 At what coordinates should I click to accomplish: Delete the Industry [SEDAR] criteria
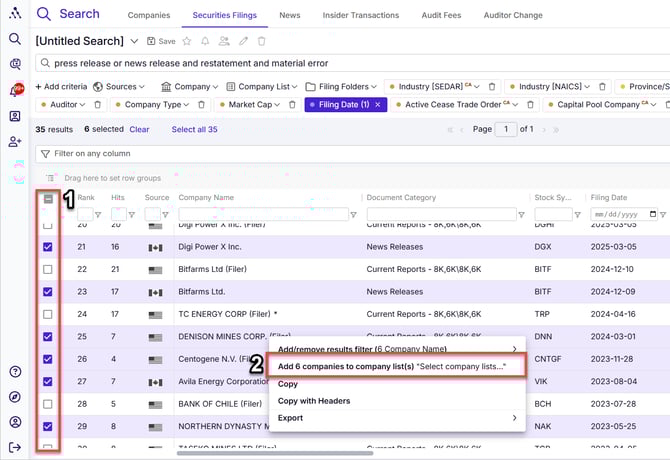click(492, 86)
